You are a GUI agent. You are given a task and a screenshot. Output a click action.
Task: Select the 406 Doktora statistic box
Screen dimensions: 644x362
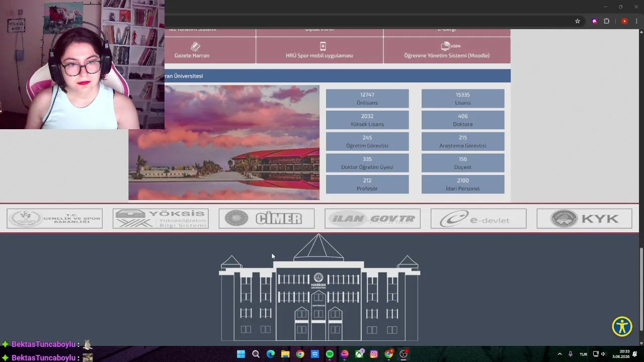click(463, 120)
